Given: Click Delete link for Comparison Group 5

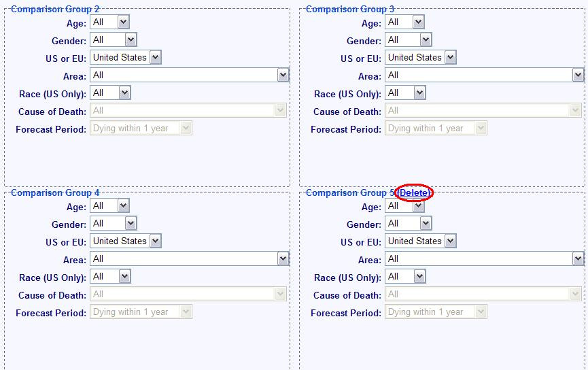Looking at the screenshot, I should pos(414,193).
